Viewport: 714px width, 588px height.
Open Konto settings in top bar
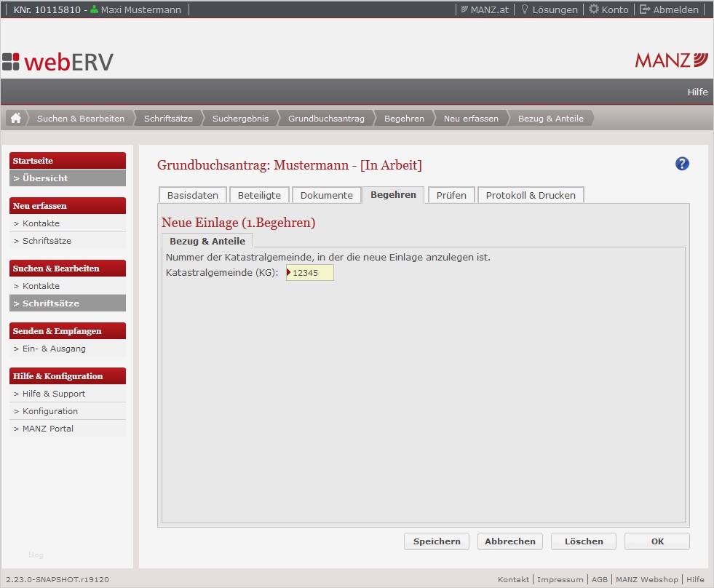click(x=608, y=9)
